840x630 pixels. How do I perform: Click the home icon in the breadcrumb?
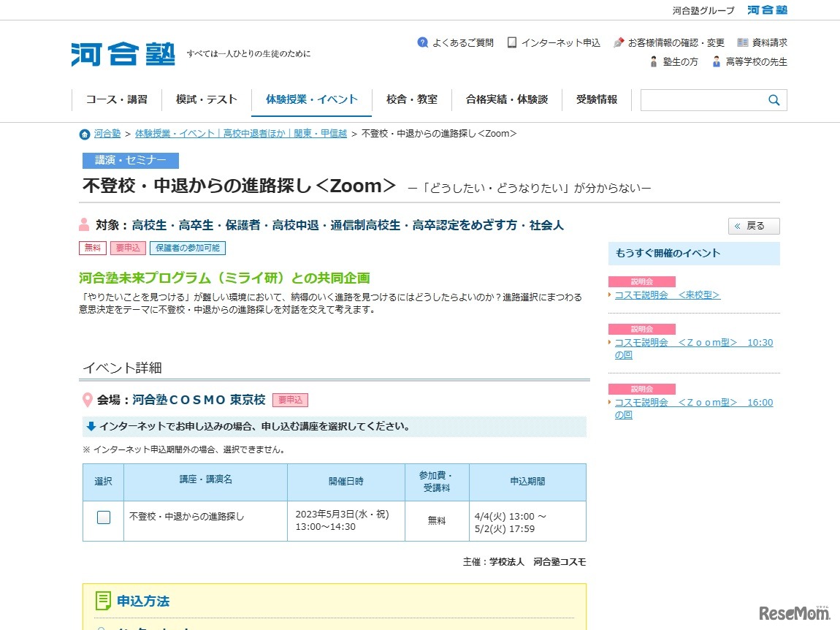(x=85, y=134)
